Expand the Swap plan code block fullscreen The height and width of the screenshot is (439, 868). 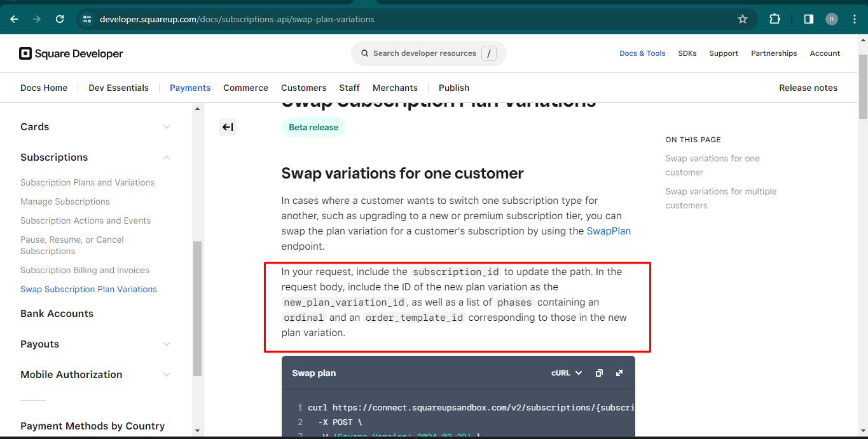coord(619,373)
